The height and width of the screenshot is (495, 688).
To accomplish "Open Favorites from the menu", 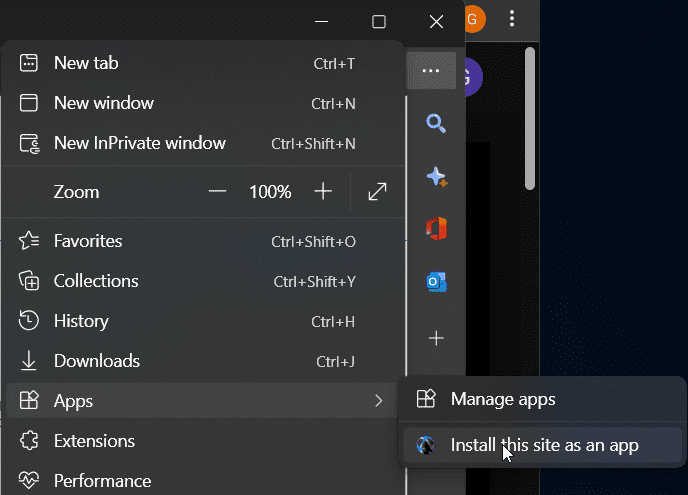I will pyautogui.click(x=203, y=241).
